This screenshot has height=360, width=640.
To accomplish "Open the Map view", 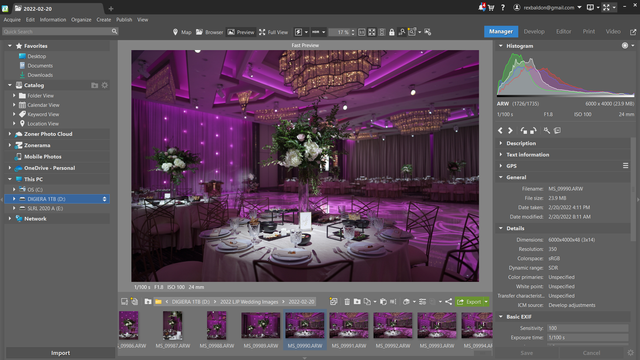I will pyautogui.click(x=182, y=32).
